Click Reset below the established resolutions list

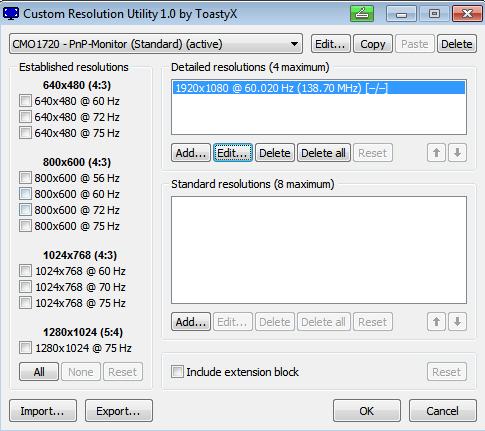(123, 372)
